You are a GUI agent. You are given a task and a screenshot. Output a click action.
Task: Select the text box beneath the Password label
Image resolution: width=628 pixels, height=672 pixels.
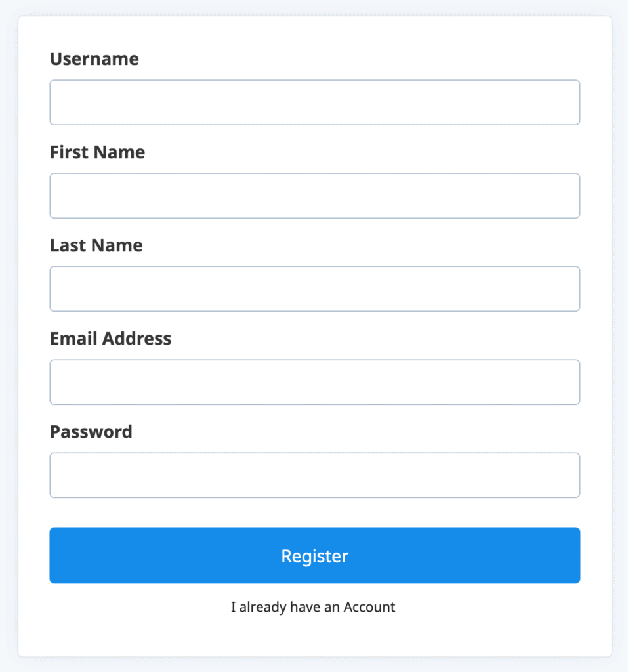[x=314, y=475]
